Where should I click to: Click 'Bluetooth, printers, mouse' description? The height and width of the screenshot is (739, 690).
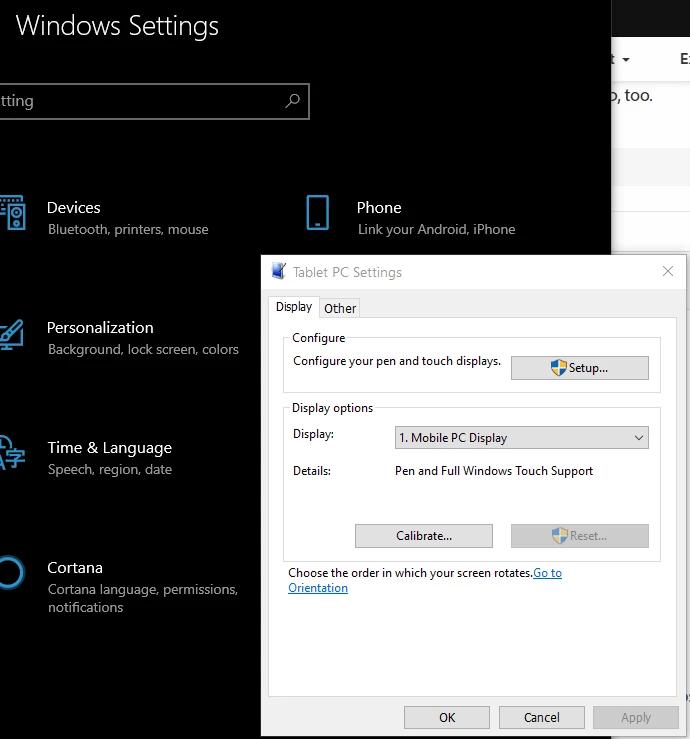point(128,230)
